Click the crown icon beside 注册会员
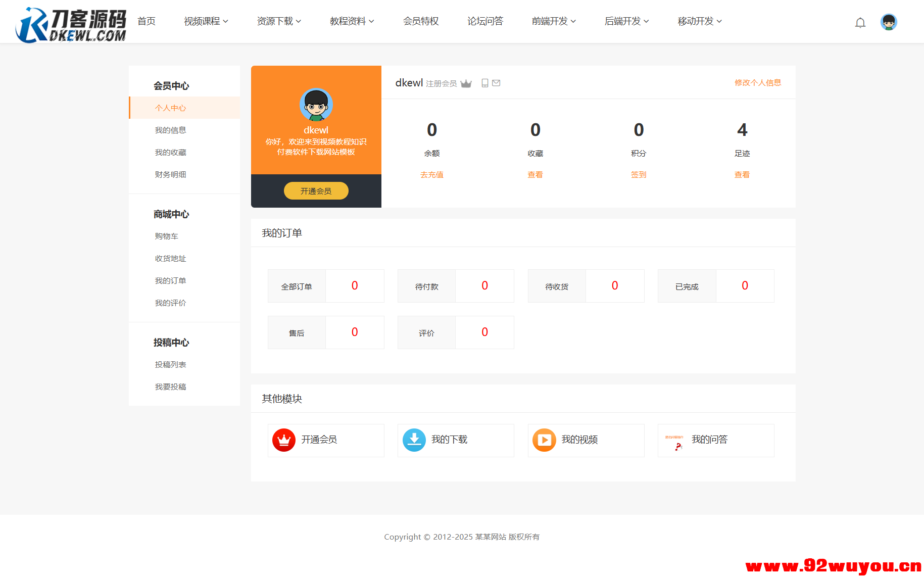The width and height of the screenshot is (924, 578). click(466, 83)
